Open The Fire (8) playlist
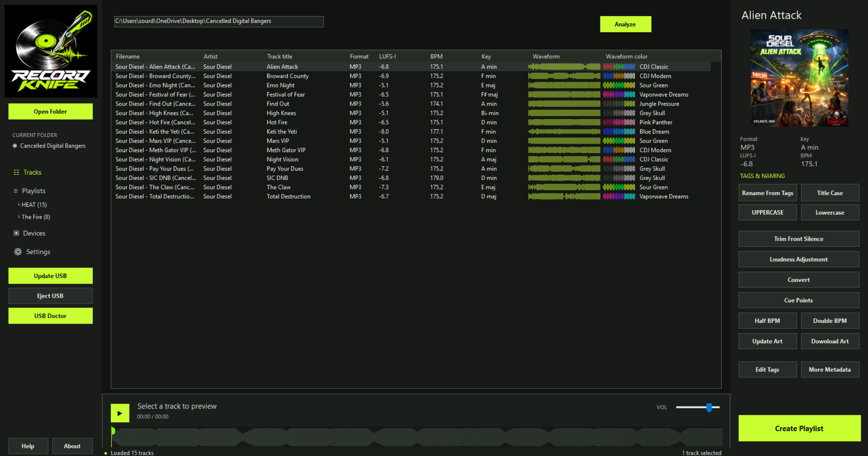The image size is (868, 456). 36,217
